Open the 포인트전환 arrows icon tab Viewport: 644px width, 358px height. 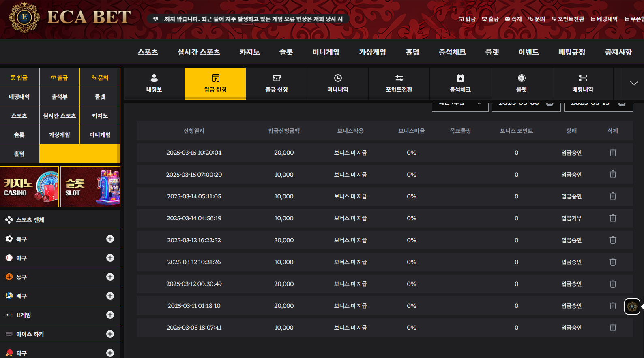[x=399, y=83]
